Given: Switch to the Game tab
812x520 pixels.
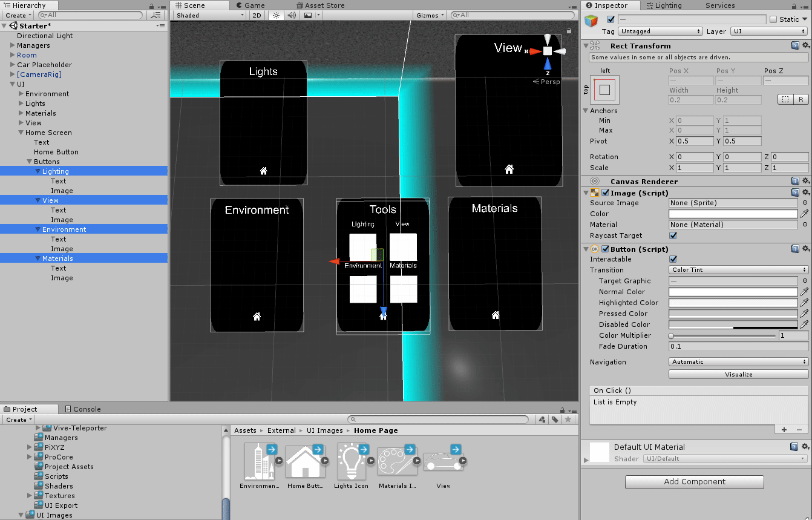Looking at the screenshot, I should pyautogui.click(x=249, y=5).
